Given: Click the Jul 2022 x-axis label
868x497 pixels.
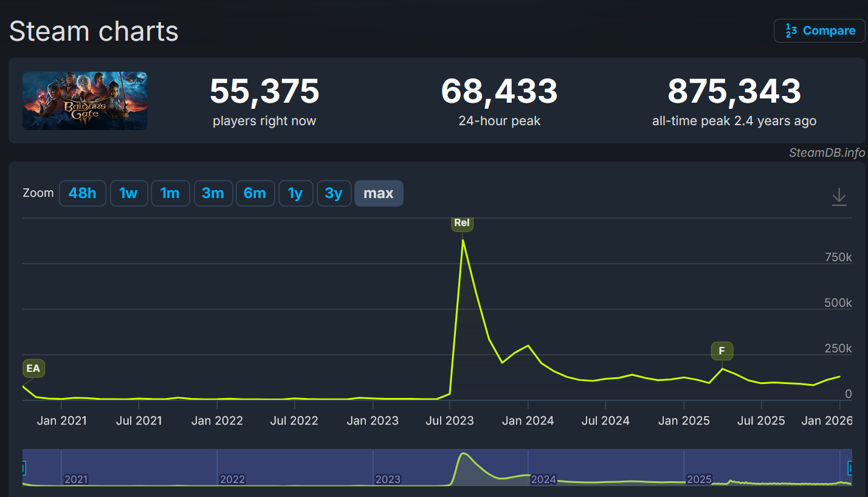Looking at the screenshot, I should pos(294,420).
